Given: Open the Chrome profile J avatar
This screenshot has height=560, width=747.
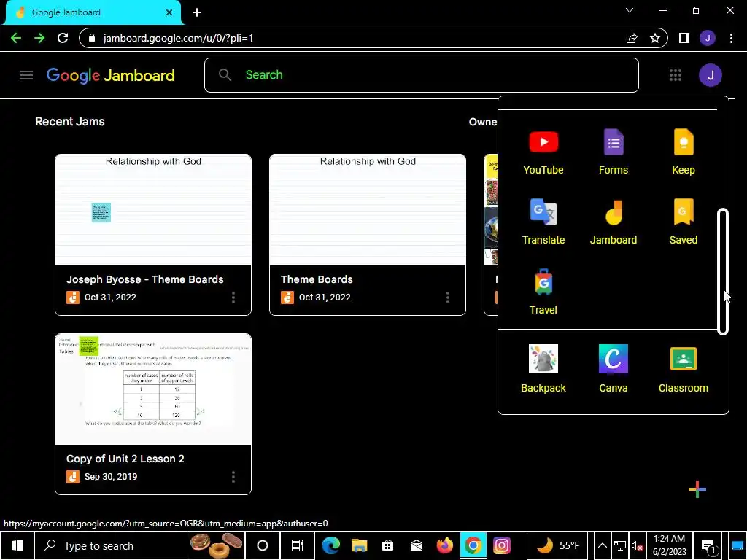Looking at the screenshot, I should (708, 38).
